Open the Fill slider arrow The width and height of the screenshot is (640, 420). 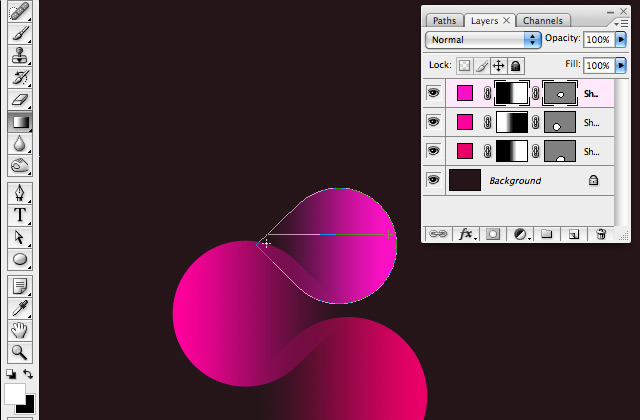(x=621, y=65)
